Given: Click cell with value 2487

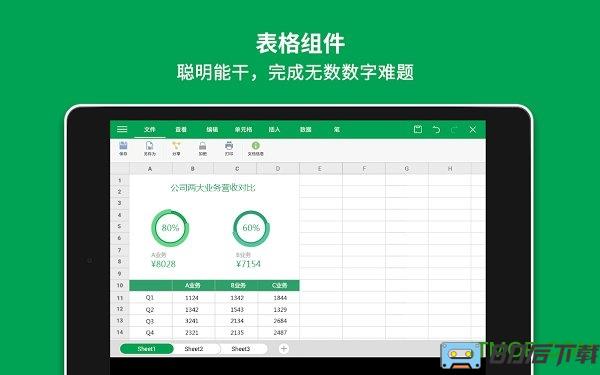Looking at the screenshot, I should [x=280, y=333].
